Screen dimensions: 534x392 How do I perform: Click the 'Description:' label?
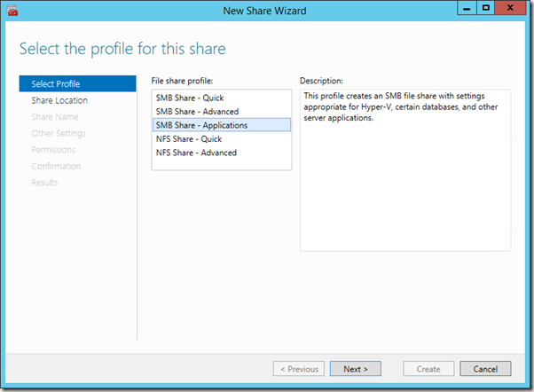pos(321,81)
